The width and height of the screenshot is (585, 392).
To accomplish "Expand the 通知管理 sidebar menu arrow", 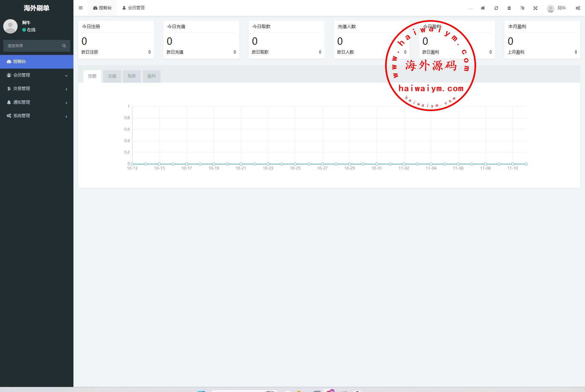I will tap(66, 103).
